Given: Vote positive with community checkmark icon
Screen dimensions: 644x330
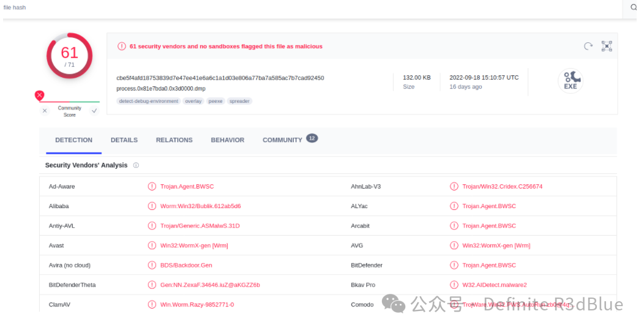Looking at the screenshot, I should coord(94,111).
